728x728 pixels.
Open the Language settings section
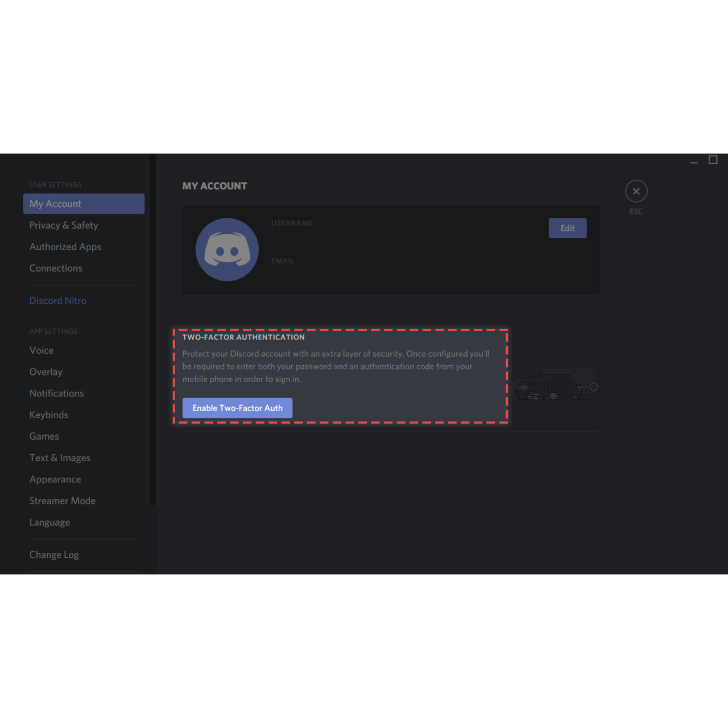pos(49,522)
